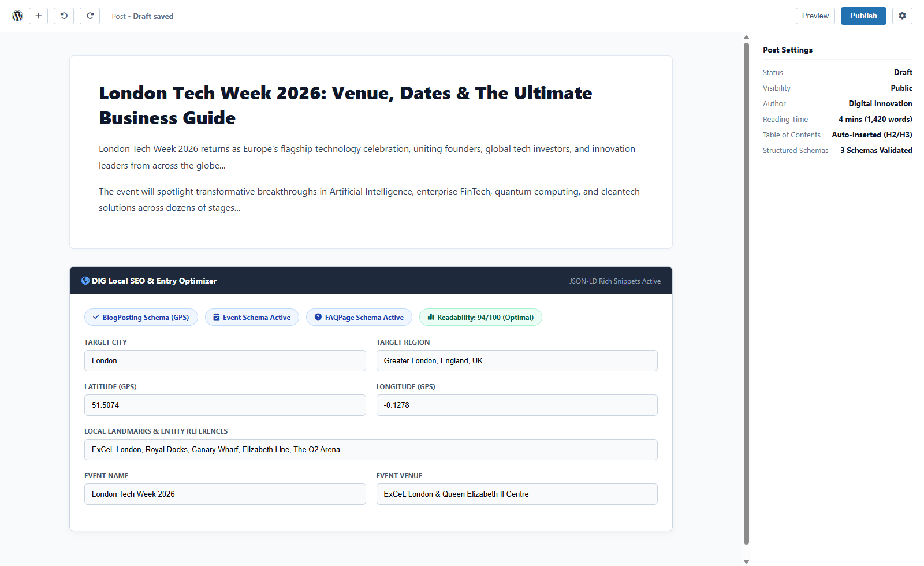The image size is (924, 566).
Task: Click the WordPress logo icon
Action: tap(17, 16)
